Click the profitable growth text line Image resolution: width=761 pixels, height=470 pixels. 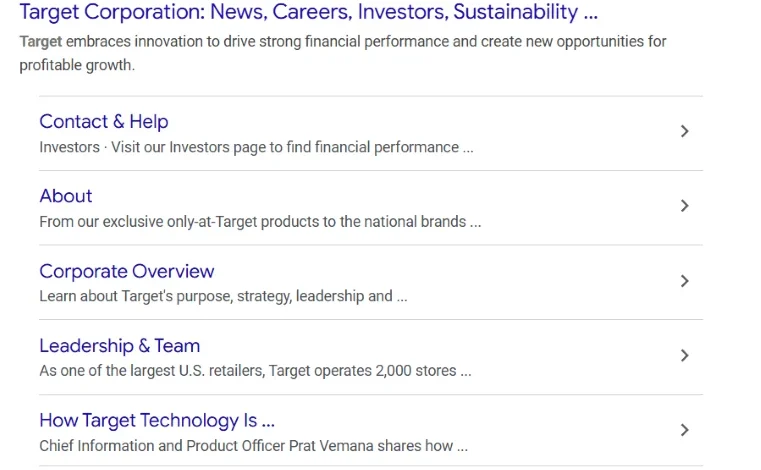(x=76, y=65)
